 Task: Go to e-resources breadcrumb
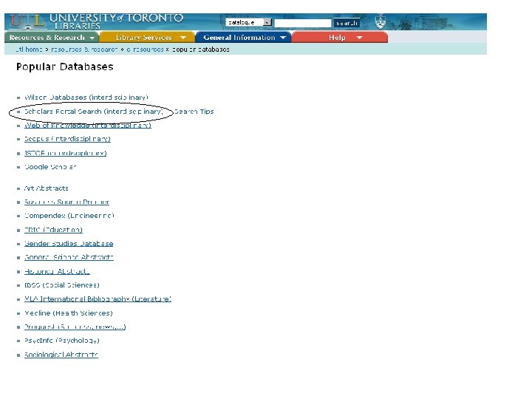[x=145, y=50]
